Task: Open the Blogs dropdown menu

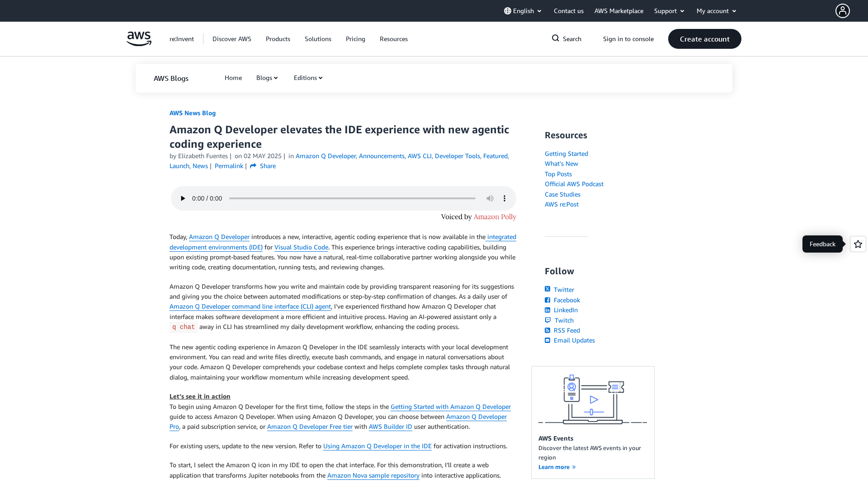Action: pos(267,78)
